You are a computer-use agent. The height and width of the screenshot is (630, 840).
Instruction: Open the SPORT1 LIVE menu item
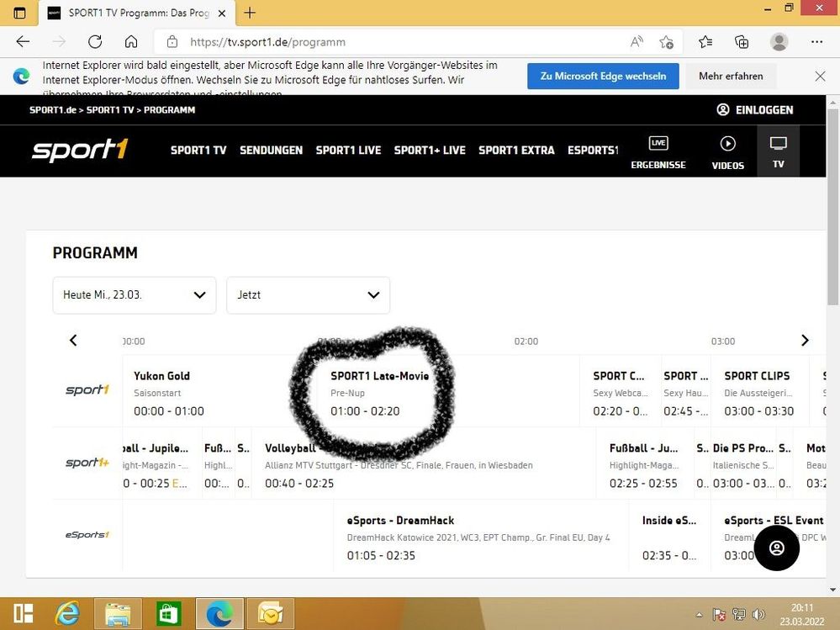pyautogui.click(x=348, y=150)
